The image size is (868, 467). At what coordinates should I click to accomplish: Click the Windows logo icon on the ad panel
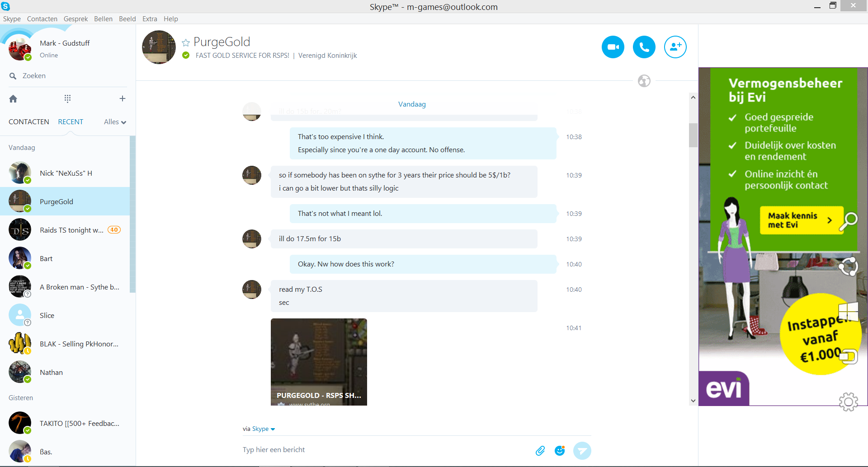(848, 311)
